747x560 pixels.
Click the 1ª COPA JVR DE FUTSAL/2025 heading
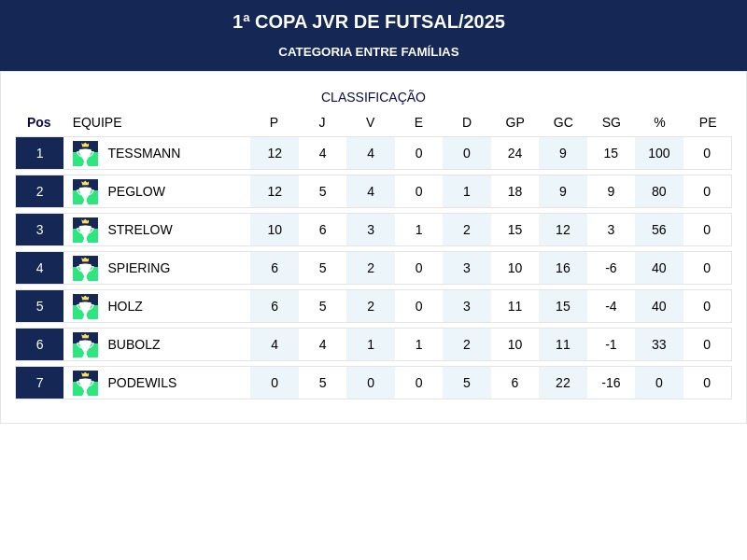[x=369, y=21]
